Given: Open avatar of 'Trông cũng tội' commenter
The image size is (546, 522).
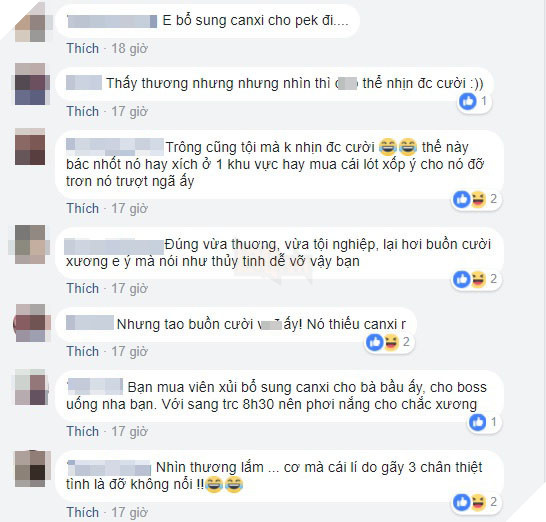Looking at the screenshot, I should 30,147.
